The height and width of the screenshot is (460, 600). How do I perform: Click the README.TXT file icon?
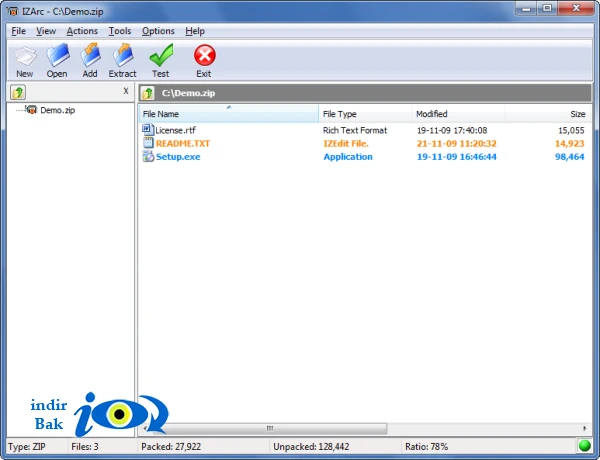(148, 143)
